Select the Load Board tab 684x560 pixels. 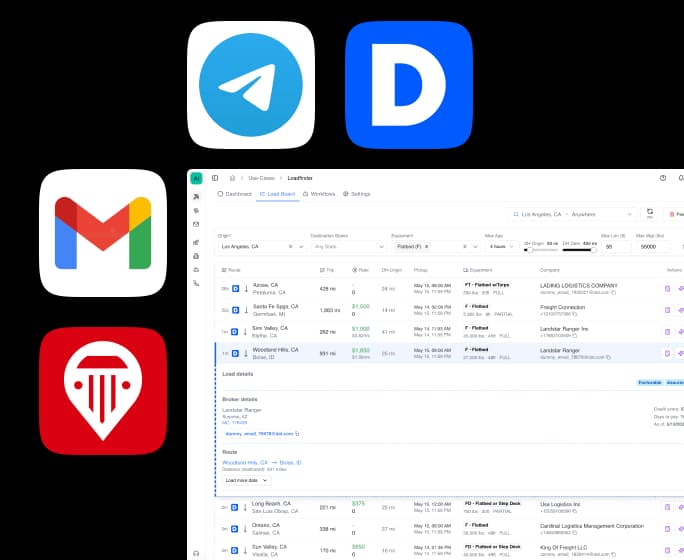(x=277, y=194)
